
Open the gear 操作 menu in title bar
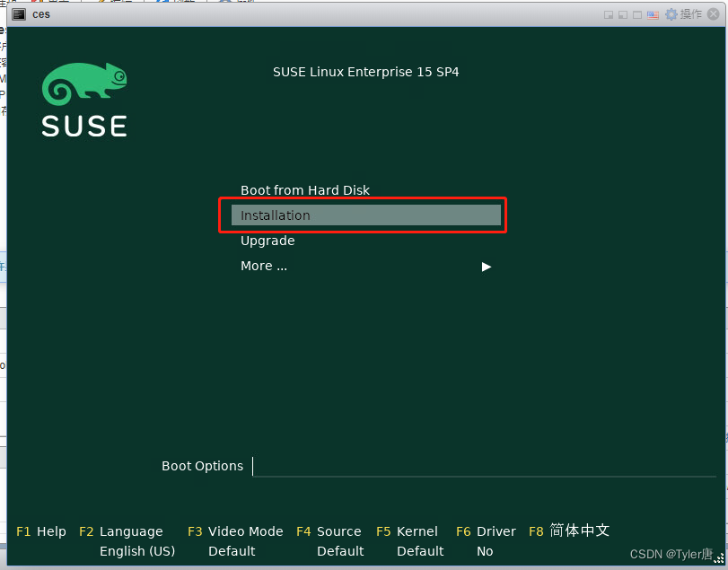tap(679, 13)
